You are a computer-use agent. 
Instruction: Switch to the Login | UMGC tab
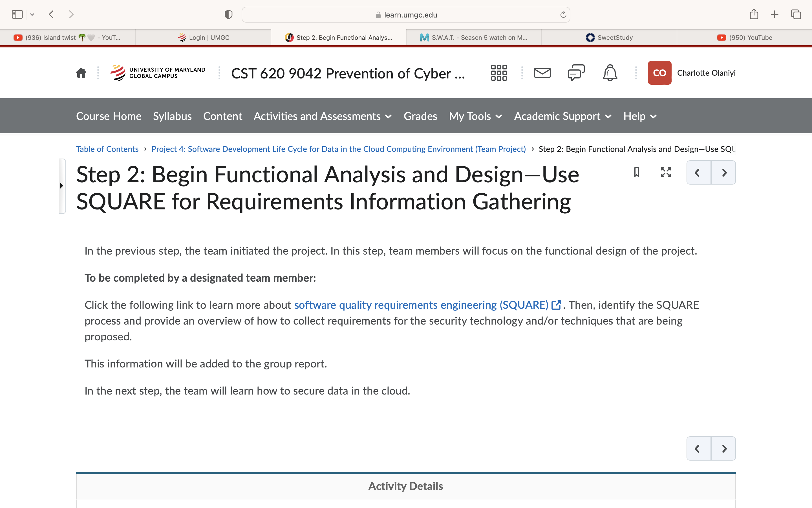(203, 38)
